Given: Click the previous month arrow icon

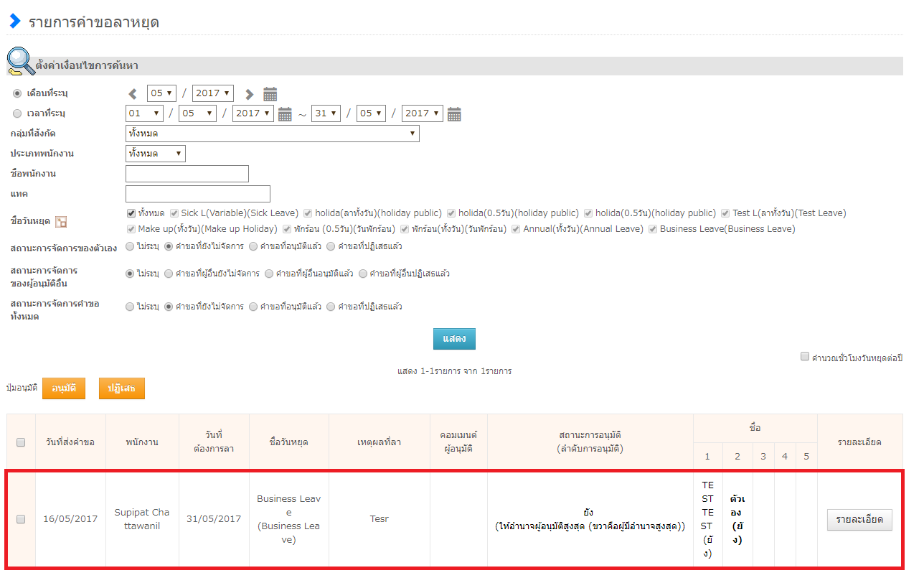Looking at the screenshot, I should 133,94.
